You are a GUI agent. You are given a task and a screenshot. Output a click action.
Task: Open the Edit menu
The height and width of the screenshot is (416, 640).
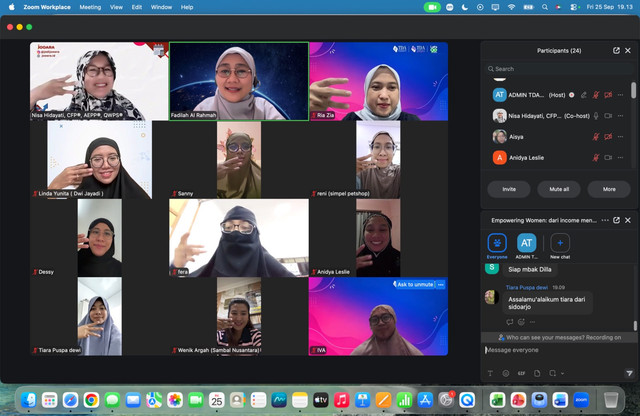pos(137,7)
